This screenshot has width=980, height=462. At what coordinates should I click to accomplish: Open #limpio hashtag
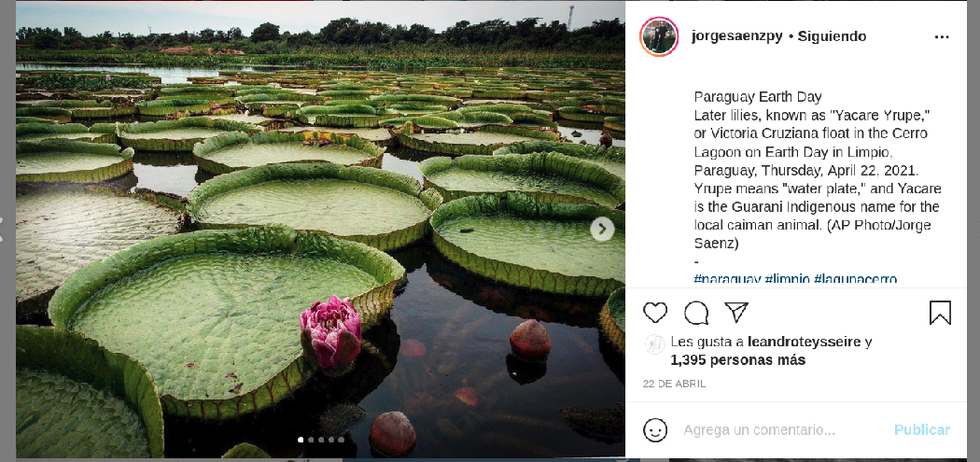pyautogui.click(x=787, y=279)
